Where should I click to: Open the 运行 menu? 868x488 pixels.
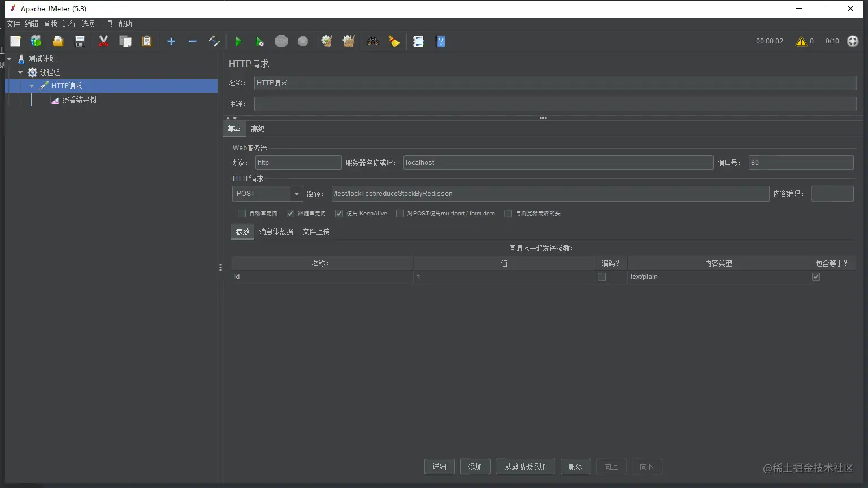click(x=69, y=24)
